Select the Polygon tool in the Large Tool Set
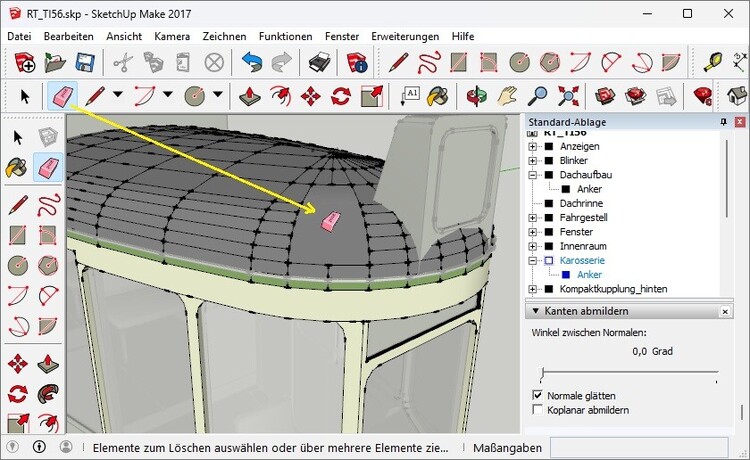Screen dimensions: 750x460 48,265
